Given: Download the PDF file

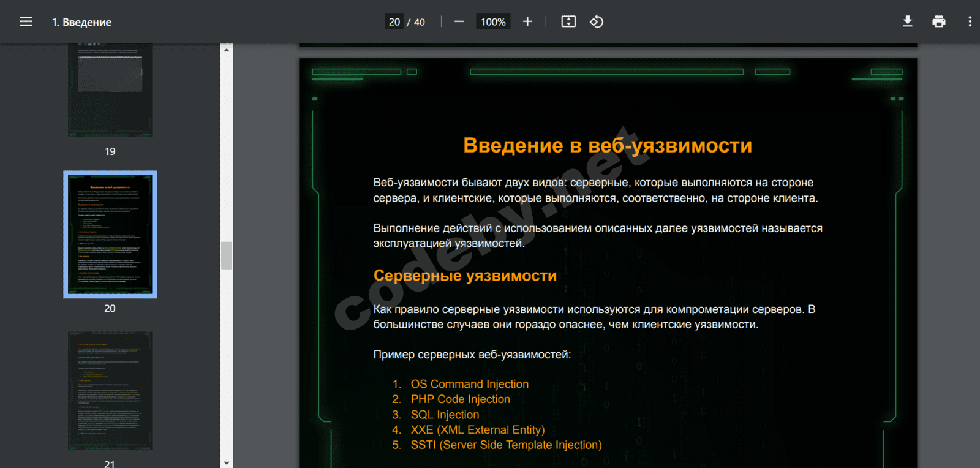Looking at the screenshot, I should [x=908, y=22].
